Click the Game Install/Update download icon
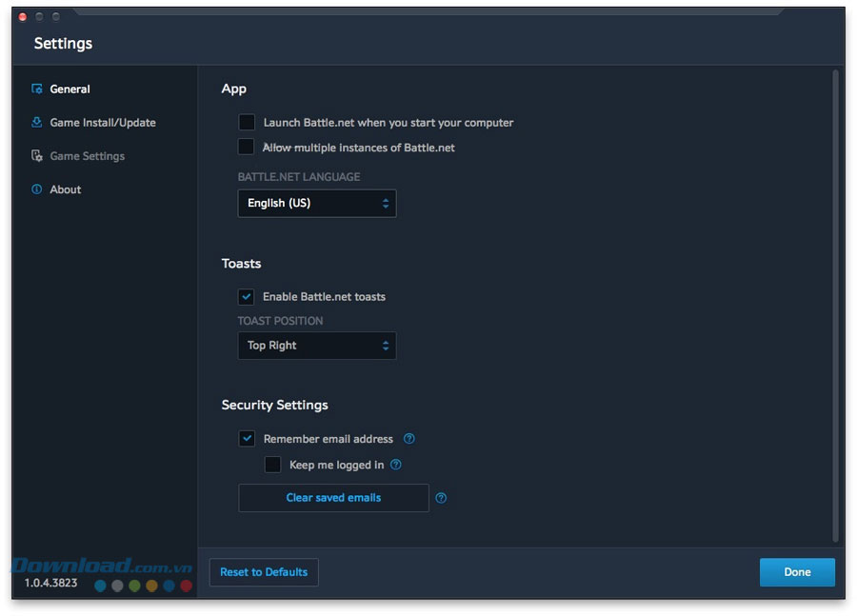The height and width of the screenshot is (616, 857). (x=36, y=122)
